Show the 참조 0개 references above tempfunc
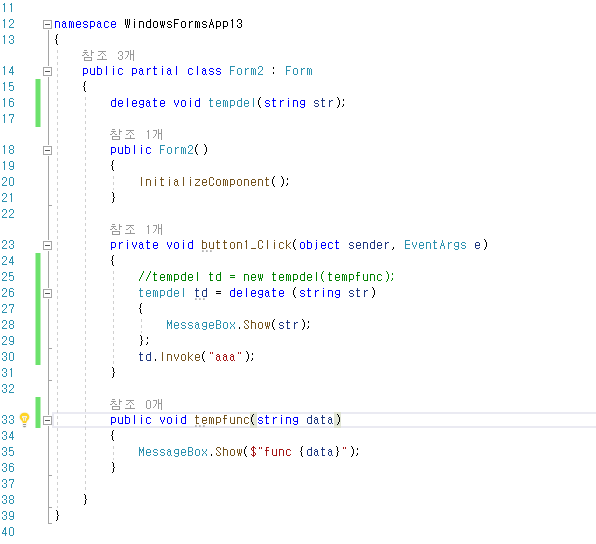Image resolution: width=596 pixels, height=544 pixels. [x=136, y=404]
